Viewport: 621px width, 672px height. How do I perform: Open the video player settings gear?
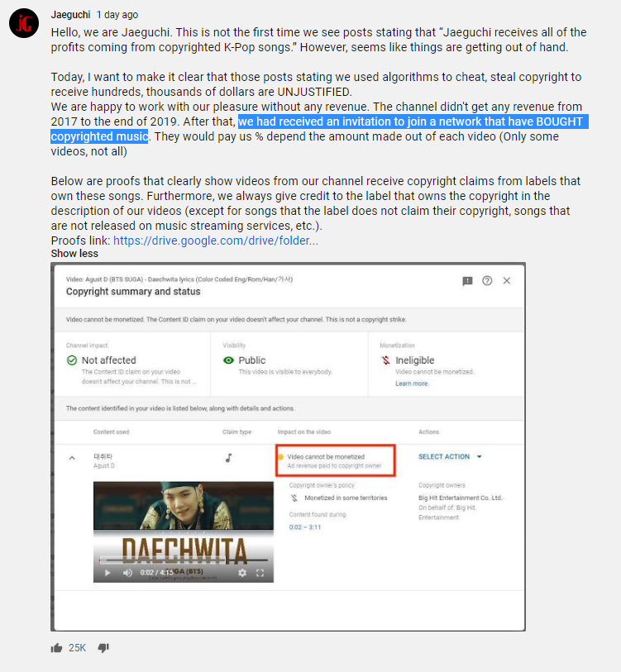click(242, 573)
